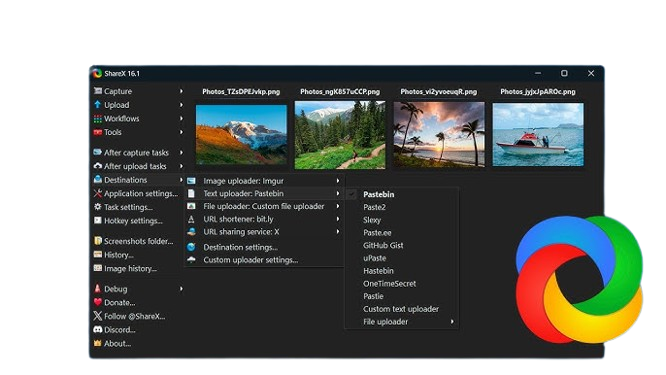
Task: Expand the Image uploader: Imgur arrow
Action: pos(338,181)
